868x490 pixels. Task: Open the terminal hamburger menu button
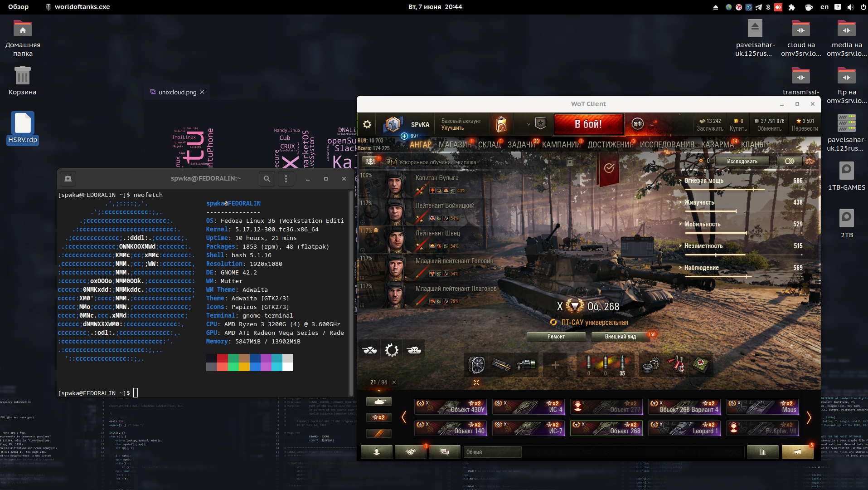[286, 179]
